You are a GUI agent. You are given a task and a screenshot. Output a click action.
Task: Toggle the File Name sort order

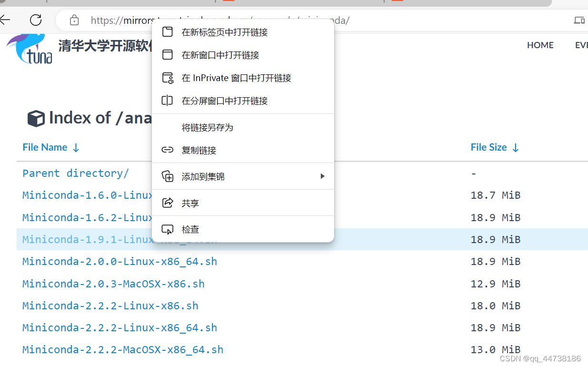(x=76, y=147)
